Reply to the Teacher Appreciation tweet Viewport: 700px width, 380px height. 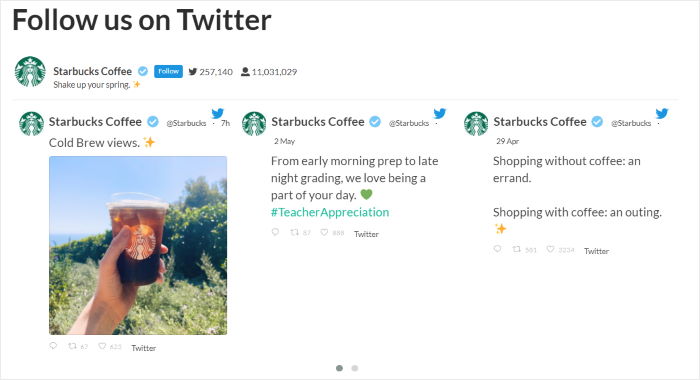(x=275, y=232)
